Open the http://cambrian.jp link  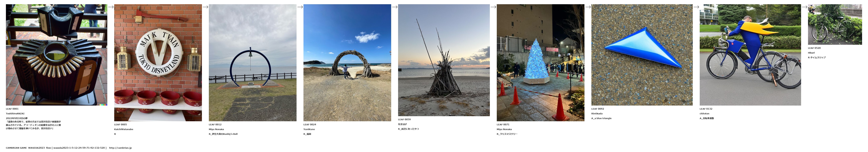120,148
